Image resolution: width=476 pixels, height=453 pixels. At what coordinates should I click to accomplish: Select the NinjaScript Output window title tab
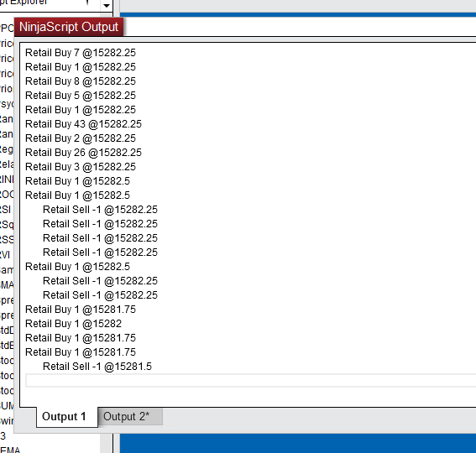(69, 27)
